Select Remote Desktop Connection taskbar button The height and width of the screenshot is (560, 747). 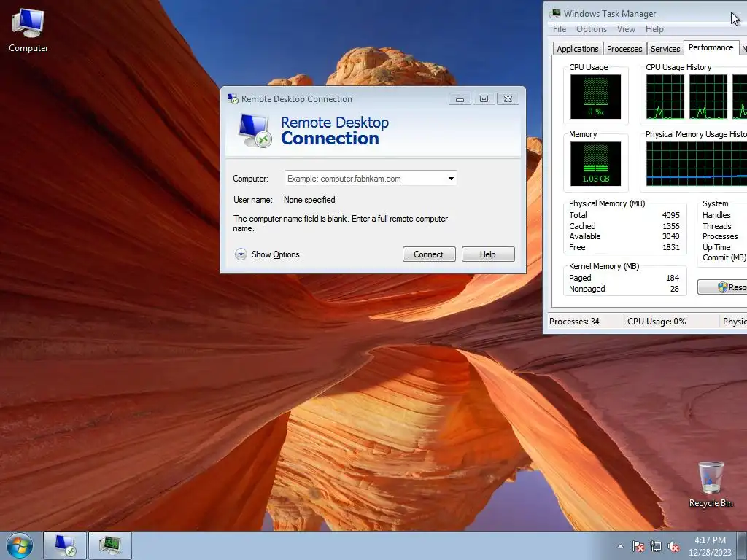coord(65,545)
